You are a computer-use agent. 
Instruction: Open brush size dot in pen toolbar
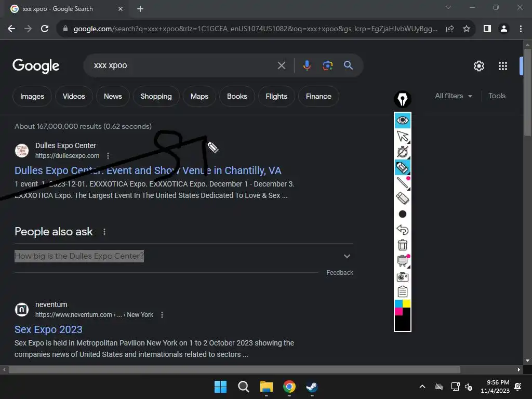403,214
